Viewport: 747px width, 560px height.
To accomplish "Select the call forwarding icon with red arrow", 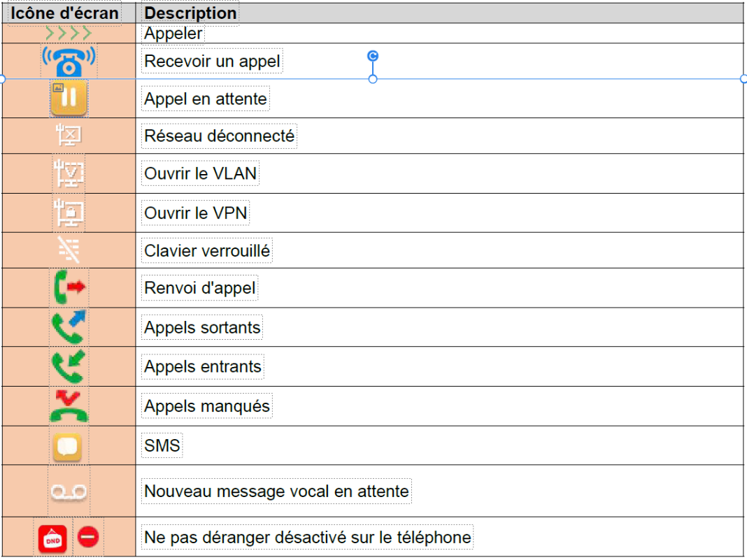I will click(x=69, y=287).
